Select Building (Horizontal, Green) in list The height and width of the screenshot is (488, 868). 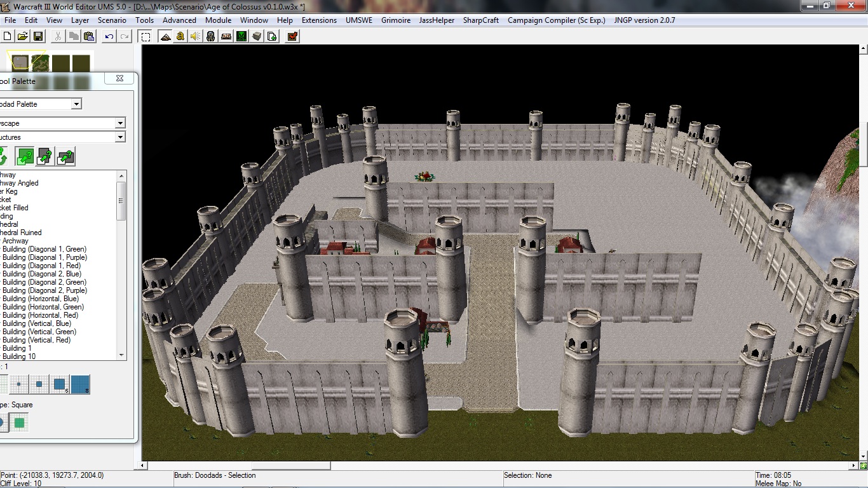43,307
